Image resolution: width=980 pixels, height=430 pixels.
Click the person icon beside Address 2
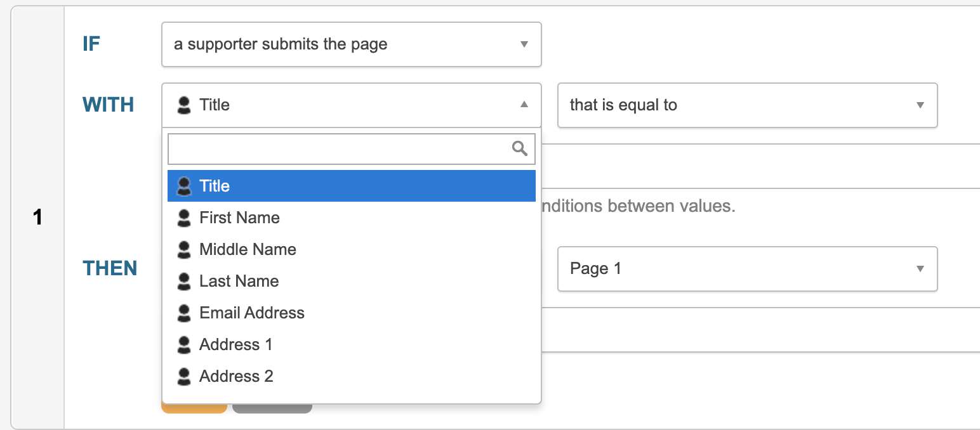(x=184, y=376)
